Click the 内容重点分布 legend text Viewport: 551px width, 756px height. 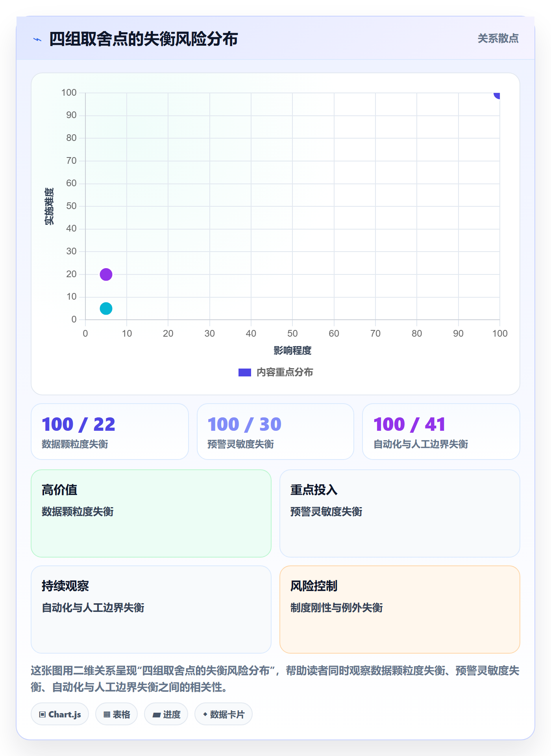click(x=285, y=372)
